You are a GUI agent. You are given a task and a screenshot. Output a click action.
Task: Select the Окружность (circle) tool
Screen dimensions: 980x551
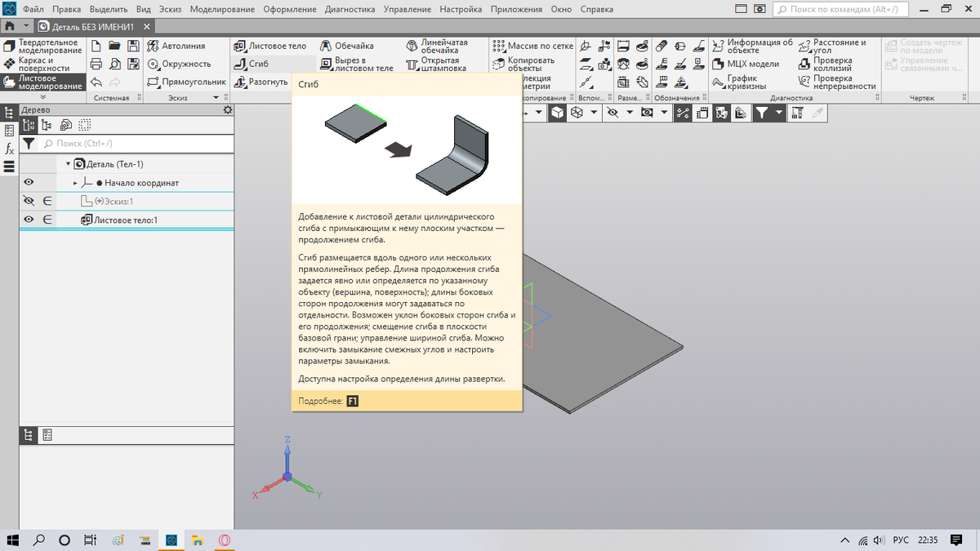[x=180, y=64]
